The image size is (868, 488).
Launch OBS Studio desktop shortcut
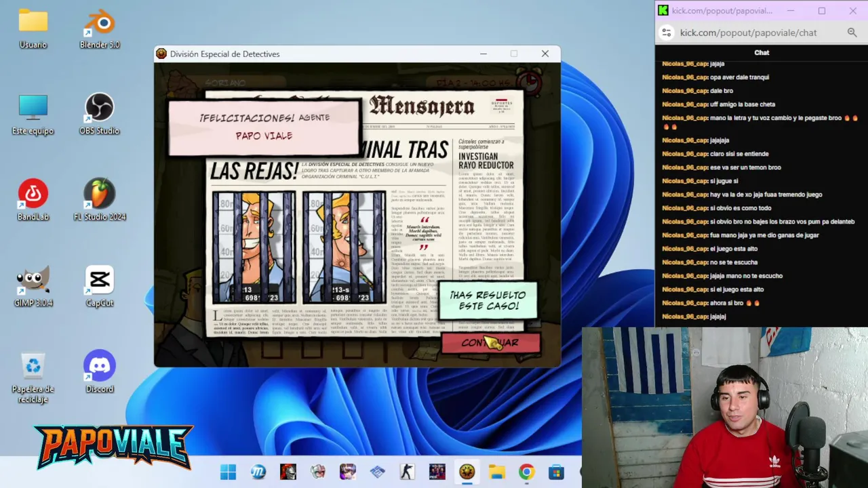(x=100, y=115)
